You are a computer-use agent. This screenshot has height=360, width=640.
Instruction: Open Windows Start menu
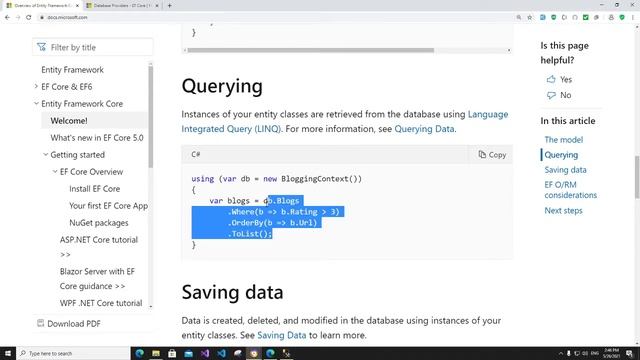8,353
